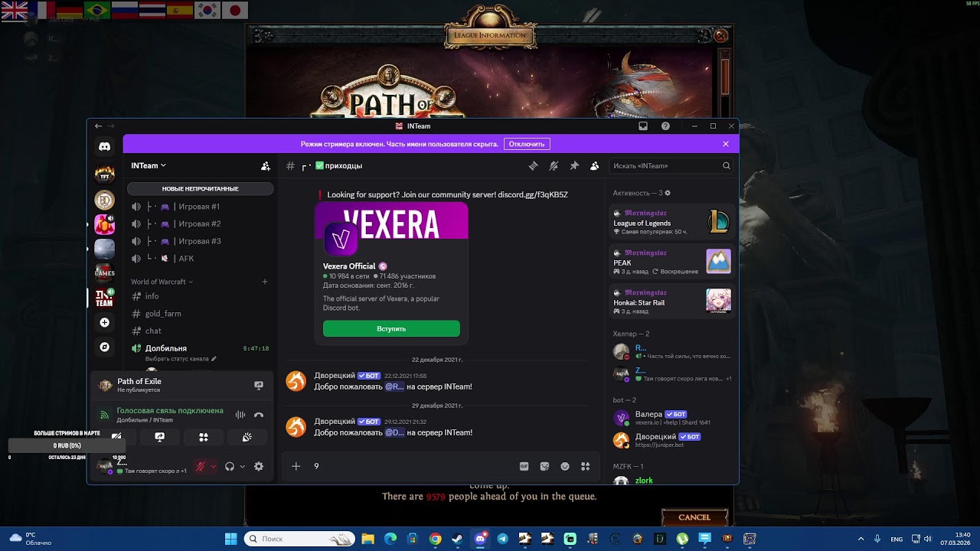Click the discord.gg/f3qKB5Z invite link
Image resolution: width=980 pixels, height=551 pixels.
click(x=533, y=194)
